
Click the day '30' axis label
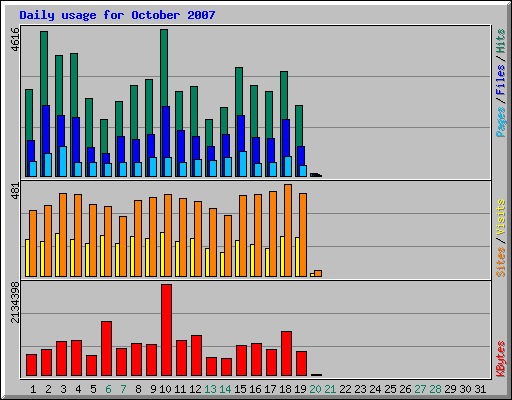tap(465, 389)
